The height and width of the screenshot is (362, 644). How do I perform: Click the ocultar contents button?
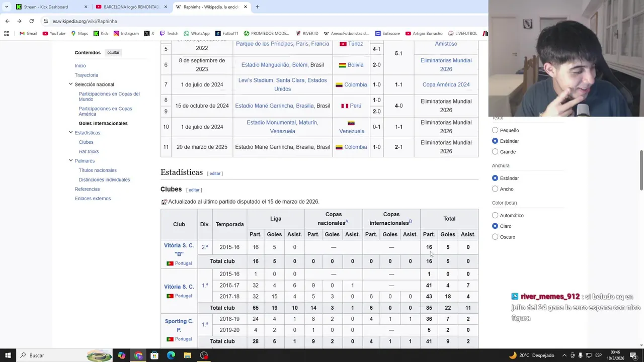[x=113, y=52]
